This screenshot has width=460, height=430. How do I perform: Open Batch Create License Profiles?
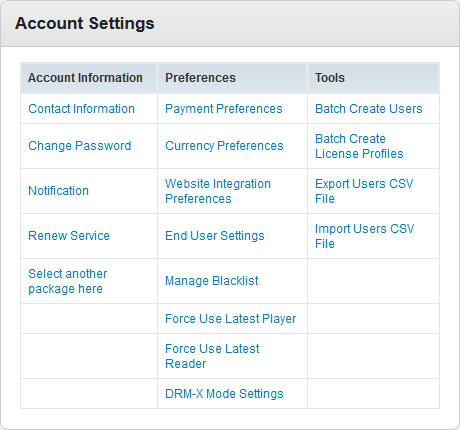tap(359, 146)
